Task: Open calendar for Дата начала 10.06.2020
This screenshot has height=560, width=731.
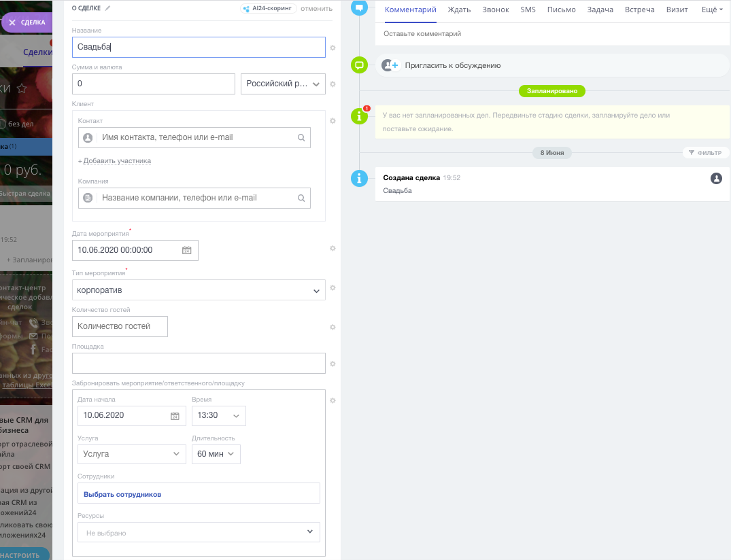Action: pyautogui.click(x=175, y=416)
